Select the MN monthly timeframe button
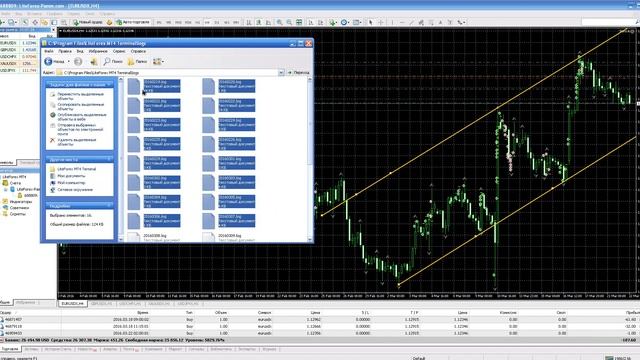The height and width of the screenshot is (360, 640). click(x=236, y=22)
